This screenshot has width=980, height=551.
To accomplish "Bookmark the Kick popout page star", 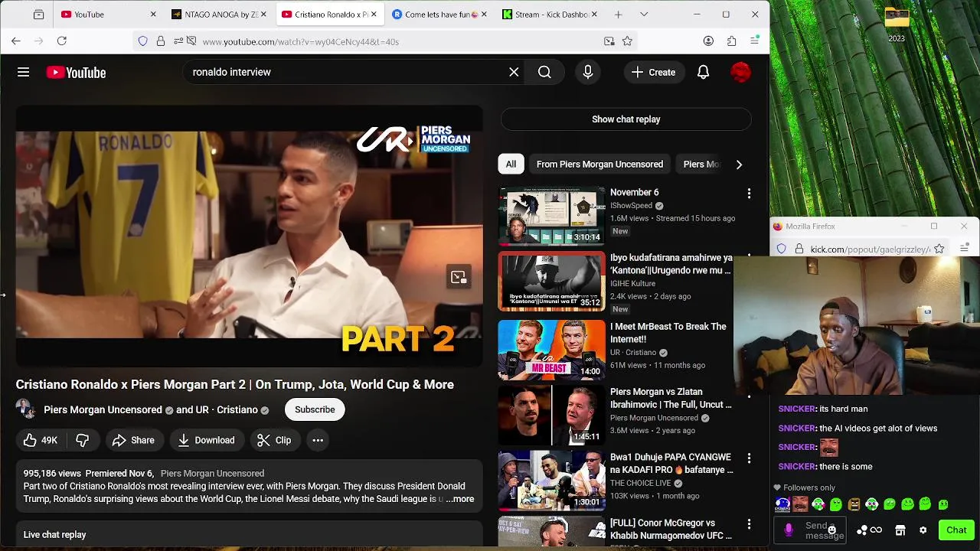I will click(x=939, y=249).
